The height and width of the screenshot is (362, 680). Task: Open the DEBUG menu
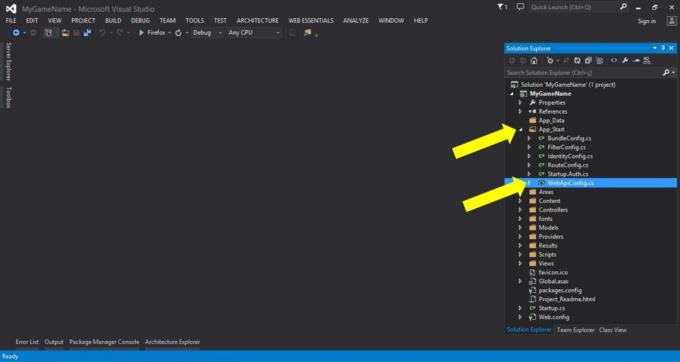tap(141, 20)
